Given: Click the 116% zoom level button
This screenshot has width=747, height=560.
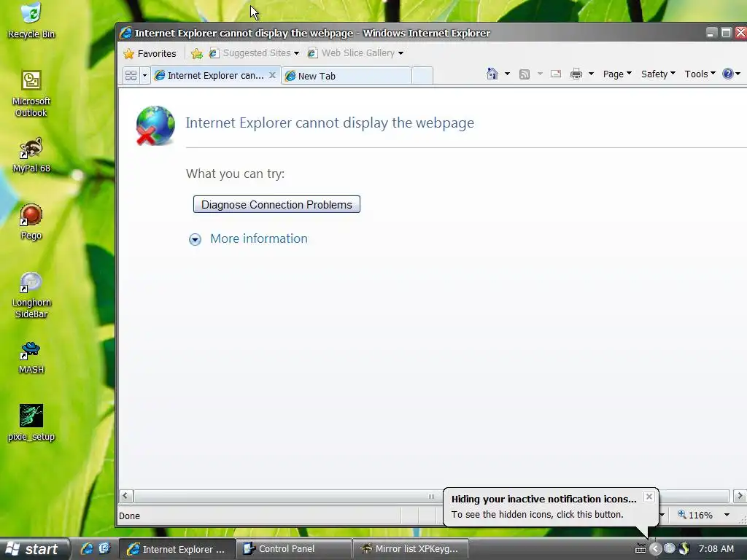Looking at the screenshot, I should tap(695, 515).
